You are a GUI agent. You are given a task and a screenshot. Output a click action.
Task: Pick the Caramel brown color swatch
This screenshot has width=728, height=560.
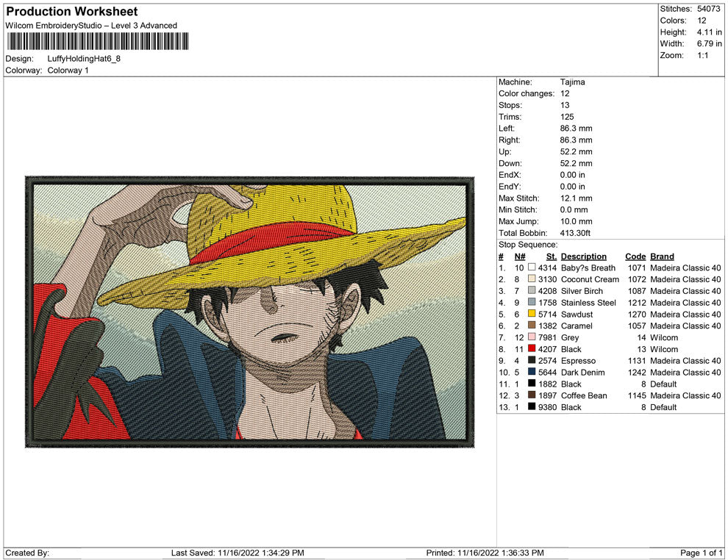(x=532, y=326)
